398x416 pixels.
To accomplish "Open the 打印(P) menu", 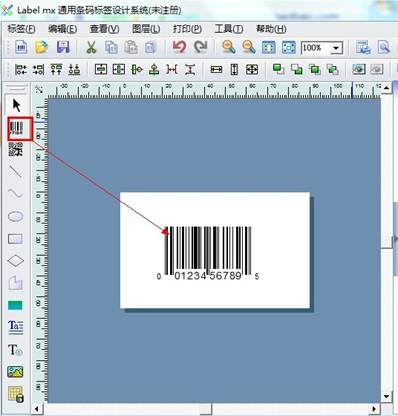I will (187, 29).
